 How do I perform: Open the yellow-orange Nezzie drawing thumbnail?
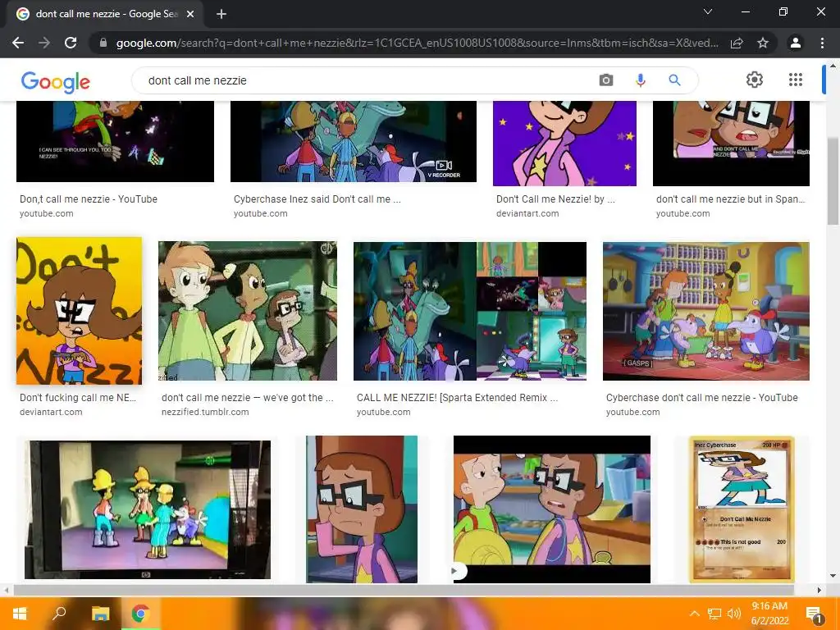(80, 311)
